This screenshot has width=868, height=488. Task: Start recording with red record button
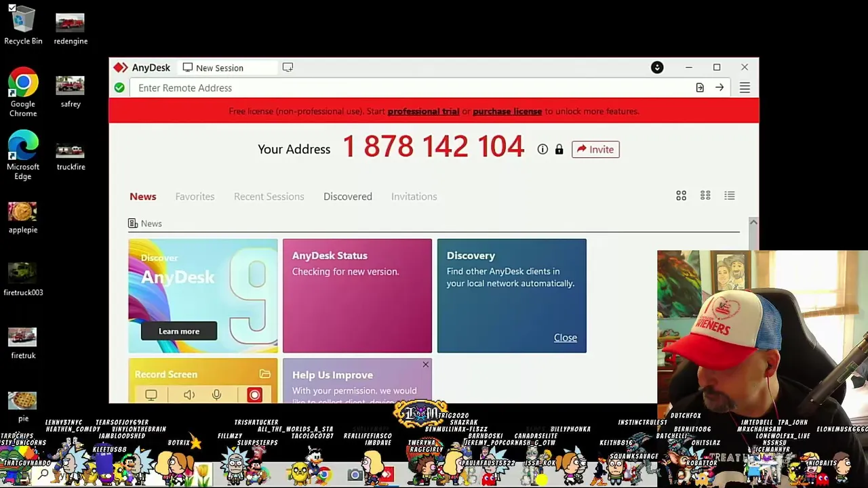click(x=254, y=395)
